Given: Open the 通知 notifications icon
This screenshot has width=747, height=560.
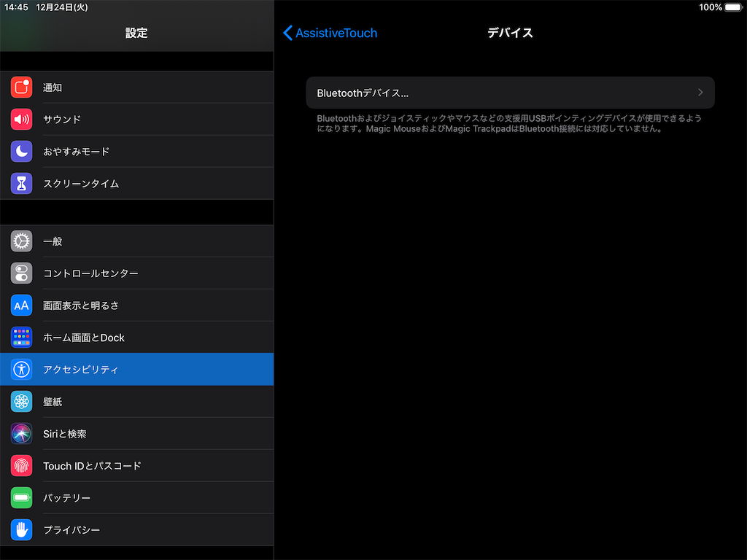Looking at the screenshot, I should tap(21, 87).
